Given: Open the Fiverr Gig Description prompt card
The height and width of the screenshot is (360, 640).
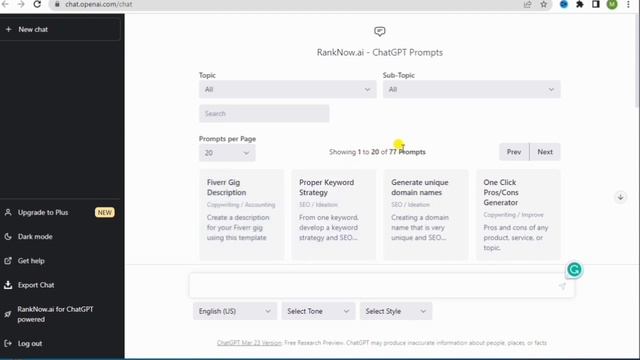Looking at the screenshot, I should click(242, 214).
